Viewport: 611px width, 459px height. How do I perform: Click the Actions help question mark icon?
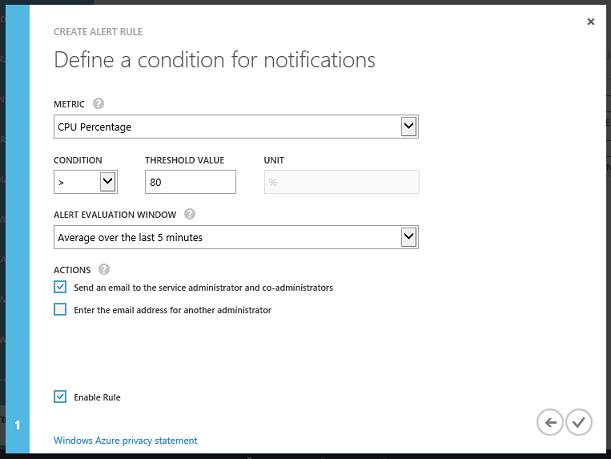click(x=104, y=269)
